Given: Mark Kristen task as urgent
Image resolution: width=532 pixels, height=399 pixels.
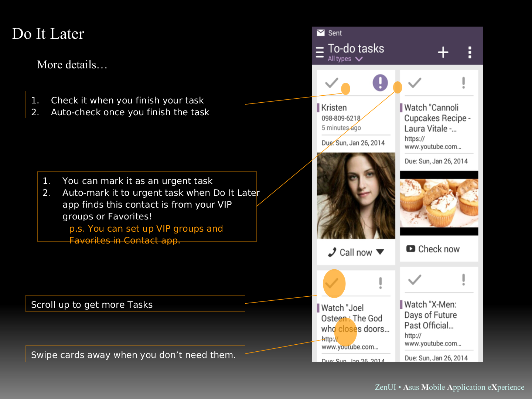Looking at the screenshot, I should (x=380, y=83).
